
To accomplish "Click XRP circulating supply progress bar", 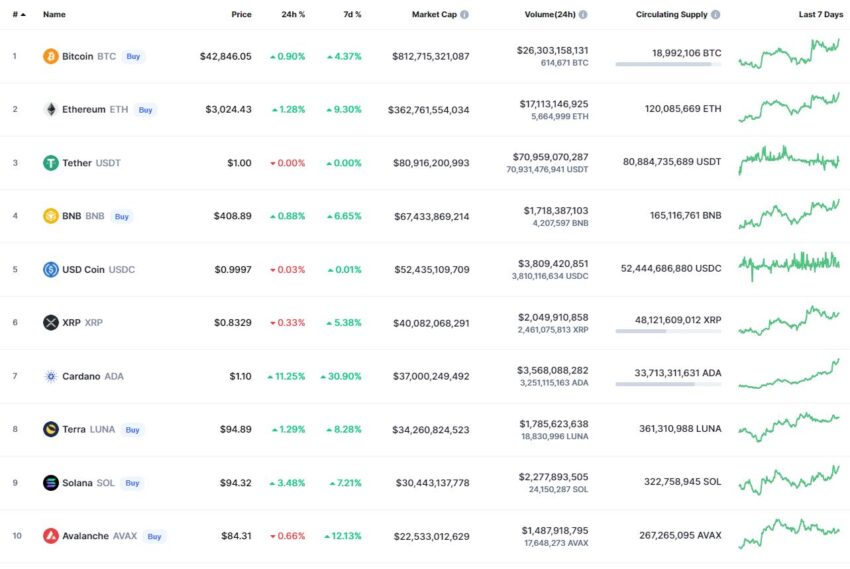I will coord(668,331).
